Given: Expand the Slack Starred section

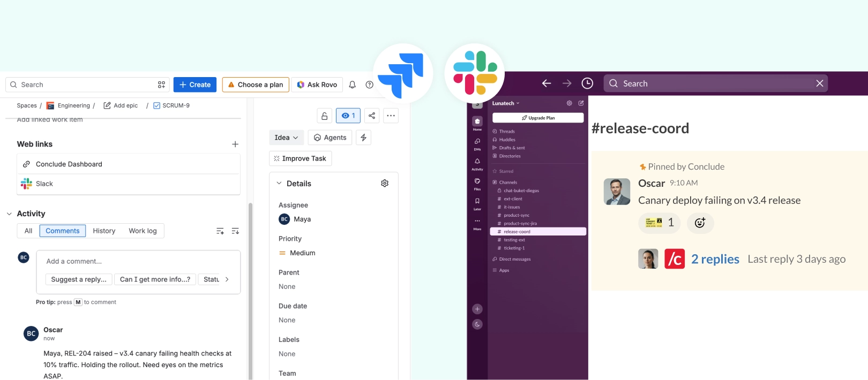Looking at the screenshot, I should coord(503,171).
